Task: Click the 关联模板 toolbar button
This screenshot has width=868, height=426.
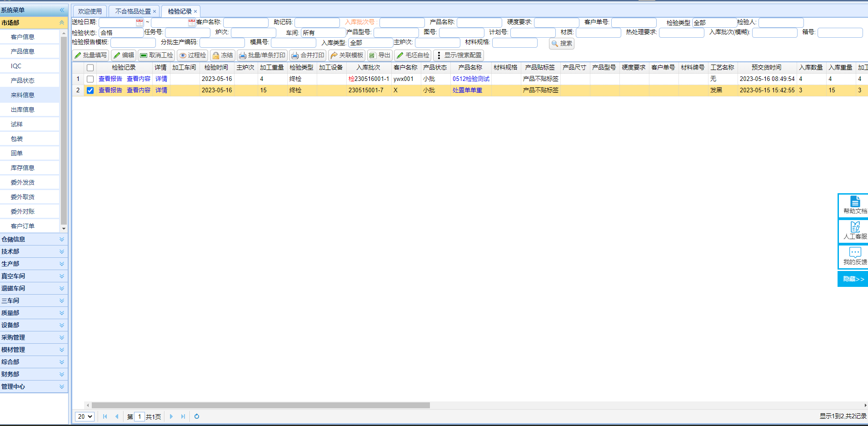Action: (347, 55)
